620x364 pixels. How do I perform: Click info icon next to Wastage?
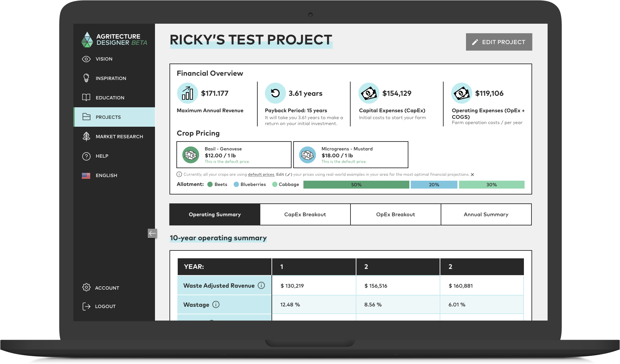click(x=216, y=304)
